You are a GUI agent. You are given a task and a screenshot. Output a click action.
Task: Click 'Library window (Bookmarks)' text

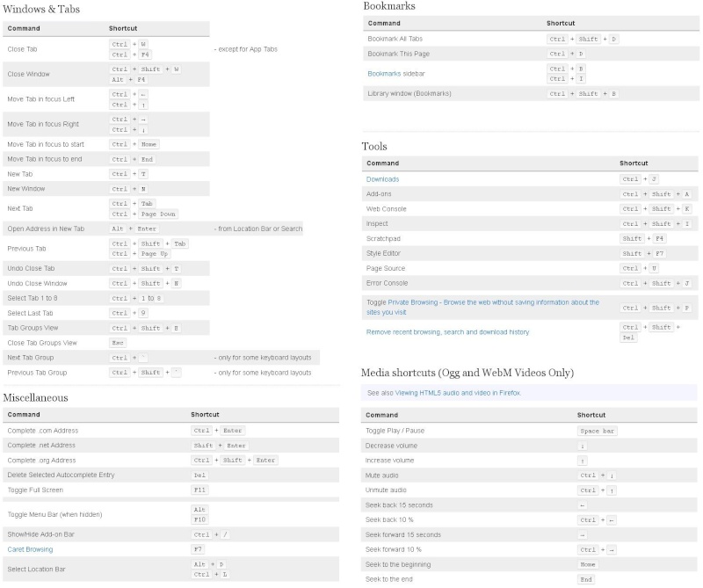coord(409,94)
